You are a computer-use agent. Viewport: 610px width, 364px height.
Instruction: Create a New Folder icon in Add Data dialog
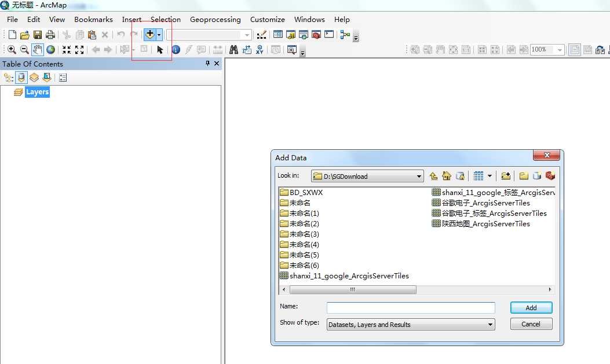524,176
